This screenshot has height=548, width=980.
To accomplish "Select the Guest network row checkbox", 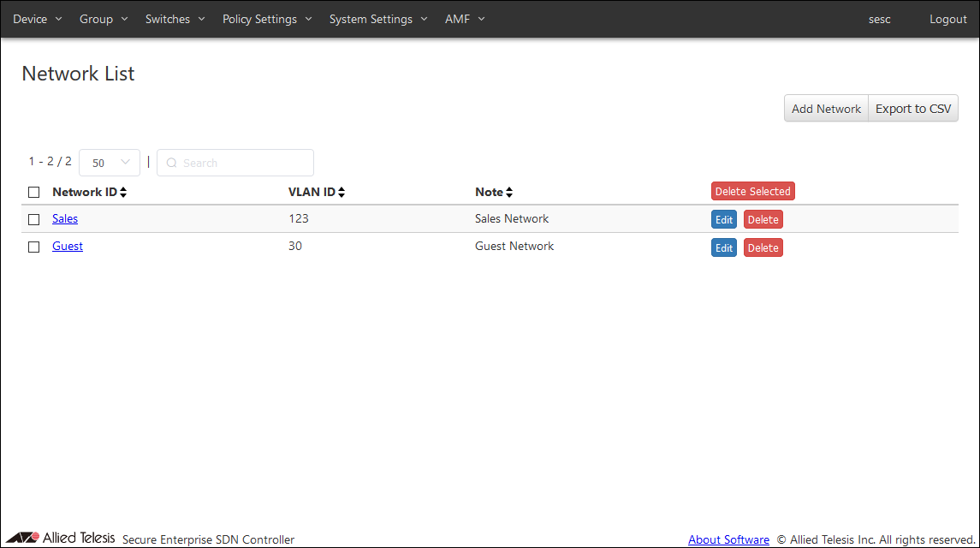I will tap(34, 247).
